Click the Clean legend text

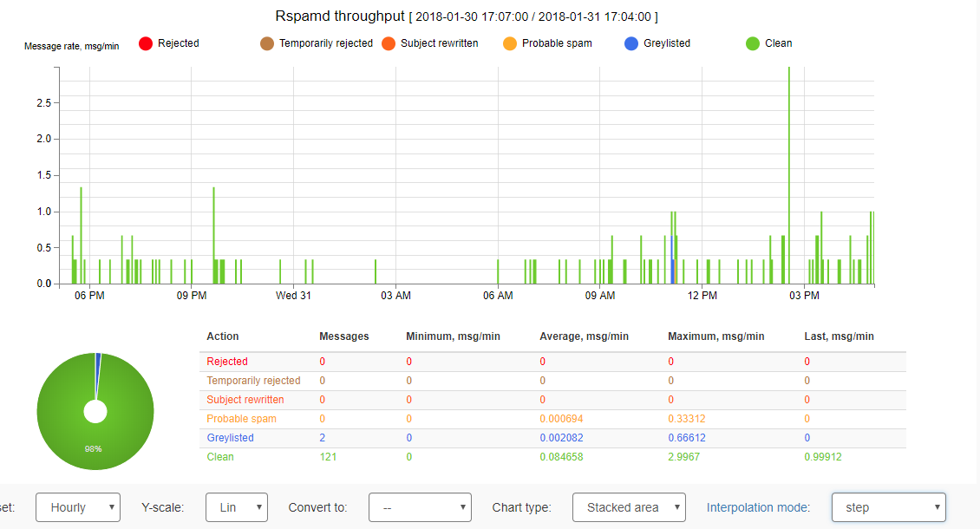pos(778,43)
